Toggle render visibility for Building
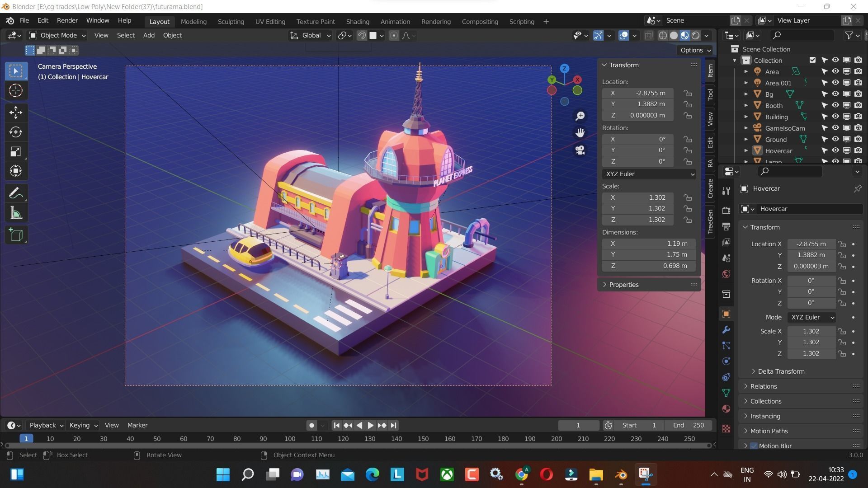Viewport: 868px width, 488px height. pyautogui.click(x=858, y=117)
